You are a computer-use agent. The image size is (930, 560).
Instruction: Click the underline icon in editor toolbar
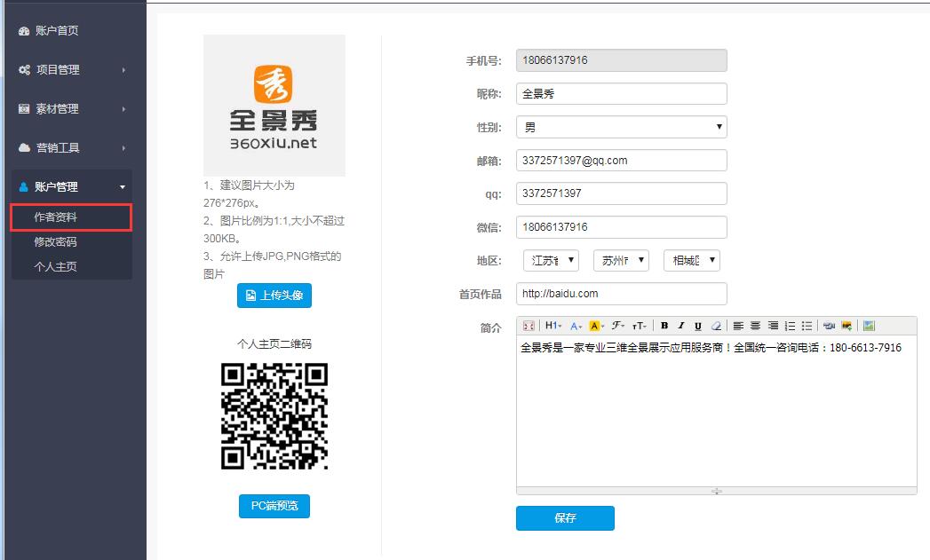(698, 326)
